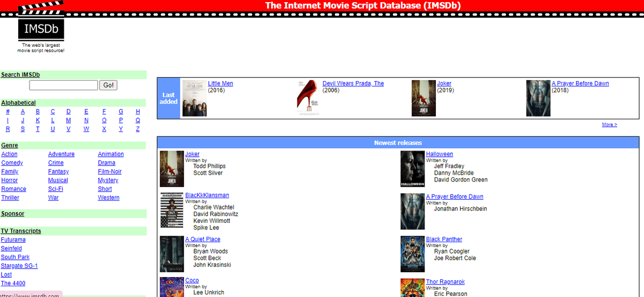Browse scripts starting with letter A
The width and height of the screenshot is (644, 297).
click(23, 112)
